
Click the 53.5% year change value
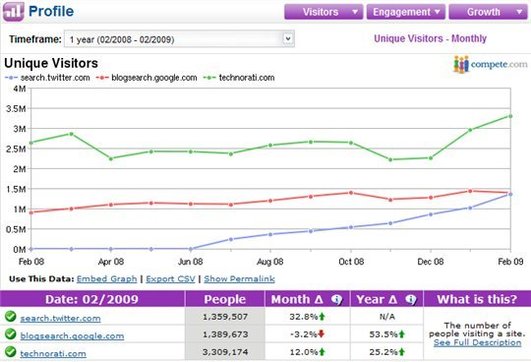(x=383, y=334)
